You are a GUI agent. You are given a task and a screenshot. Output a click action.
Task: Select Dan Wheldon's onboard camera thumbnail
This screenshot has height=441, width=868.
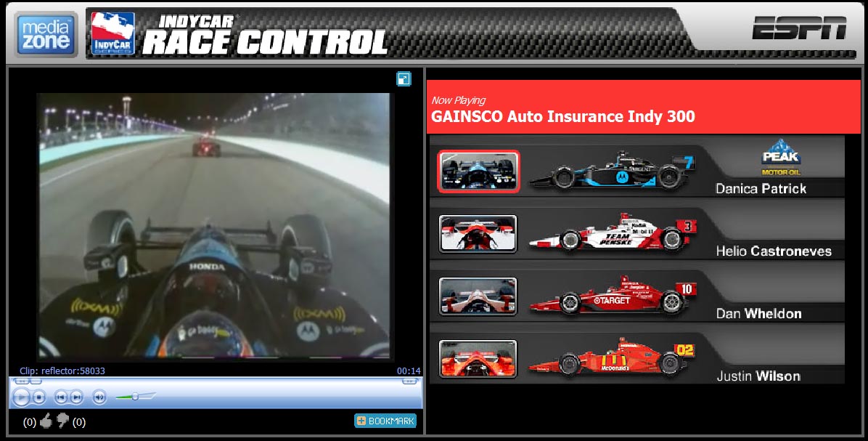click(x=478, y=296)
